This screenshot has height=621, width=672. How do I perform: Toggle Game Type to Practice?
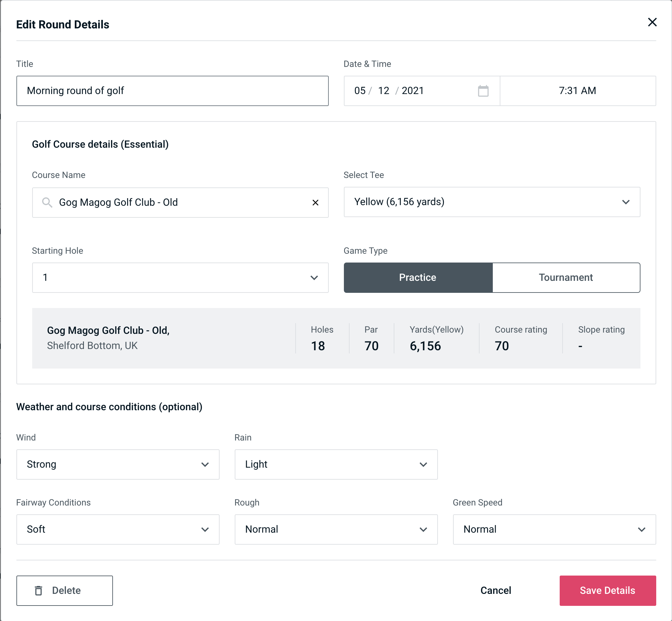pyautogui.click(x=417, y=277)
